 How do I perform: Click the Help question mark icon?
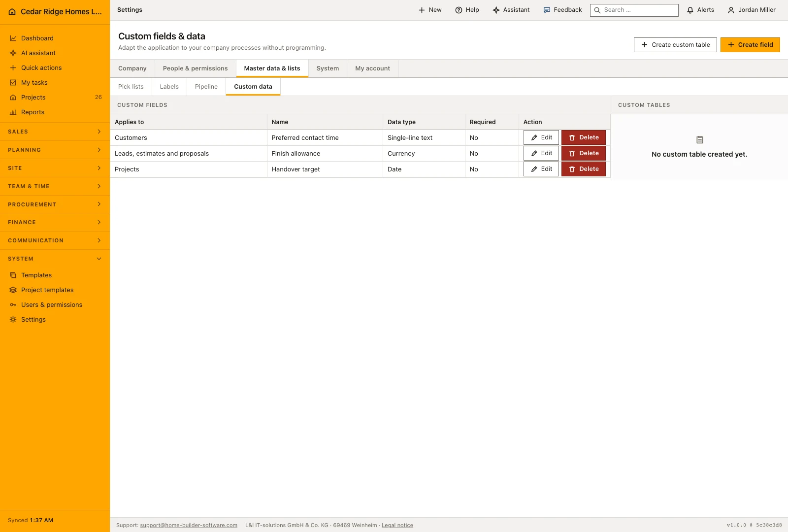[459, 10]
